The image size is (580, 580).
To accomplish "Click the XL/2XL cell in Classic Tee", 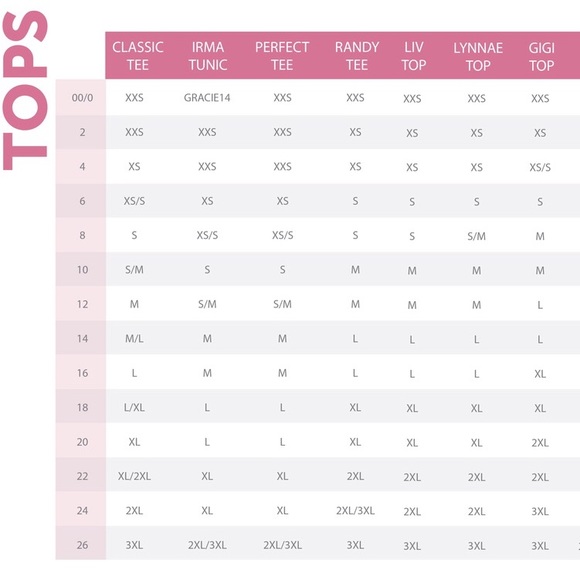I will click(x=134, y=476).
